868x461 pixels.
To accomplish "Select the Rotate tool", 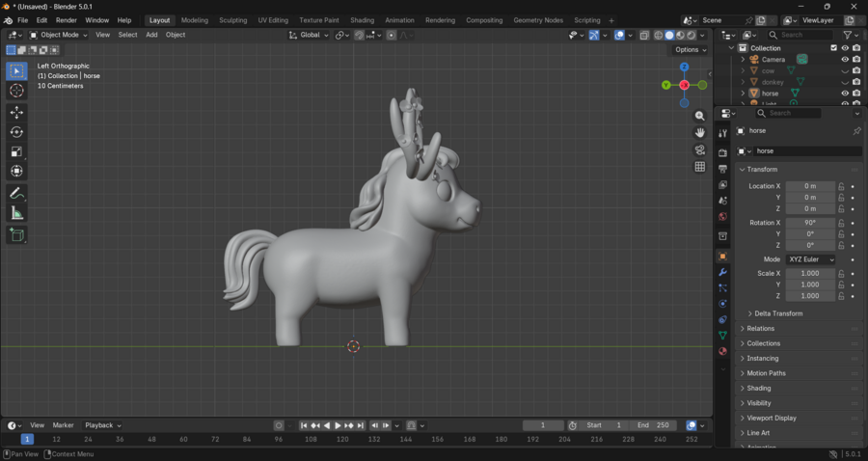I will point(16,132).
